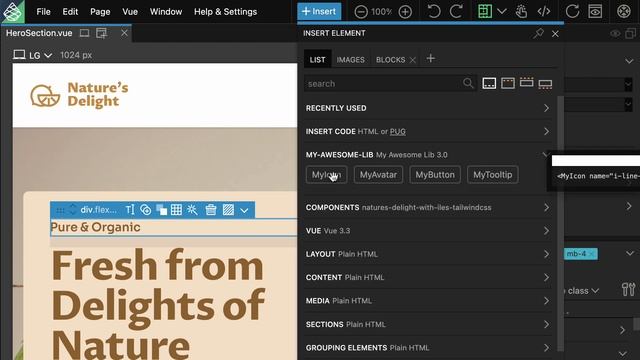Insert the MyAvatar component
This screenshot has height=360, width=640.
[378, 175]
